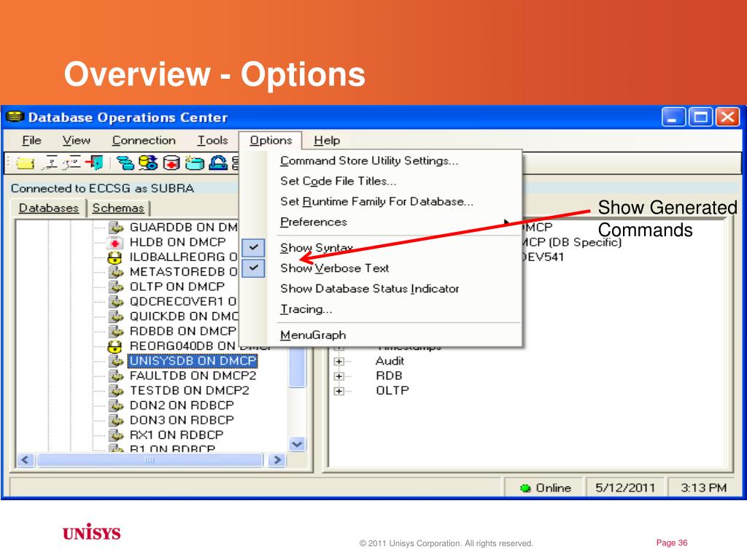This screenshot has width=747, height=560.
Task: Click the ILOBALLREORG lock icon
Action: click(x=115, y=257)
